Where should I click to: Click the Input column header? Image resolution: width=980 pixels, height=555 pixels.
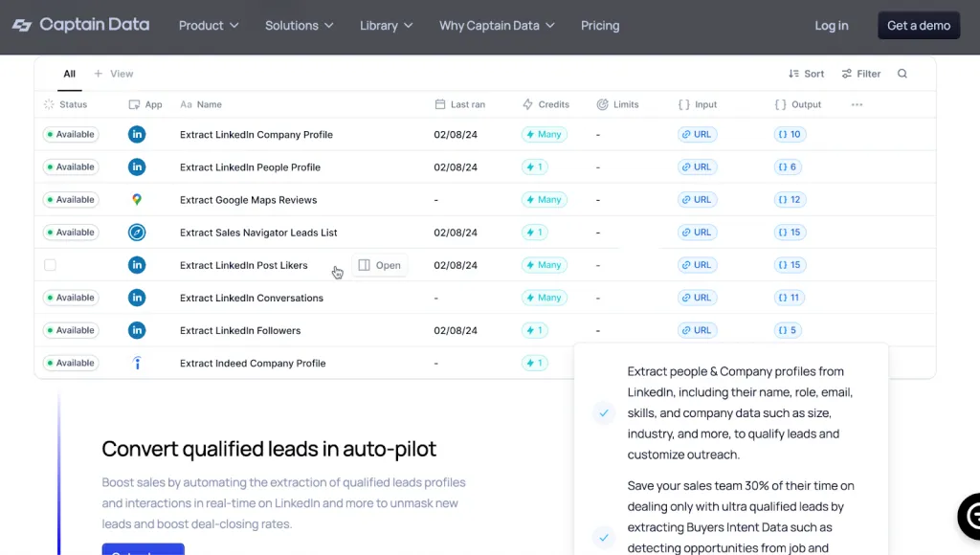tap(698, 104)
